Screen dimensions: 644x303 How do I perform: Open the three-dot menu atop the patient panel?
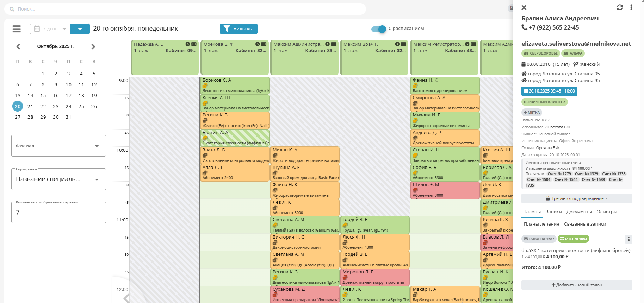pos(631,7)
